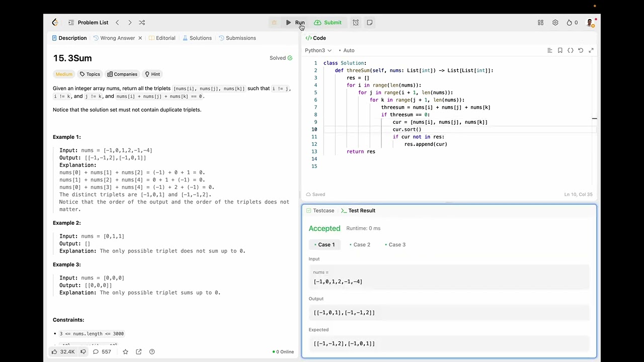The width and height of the screenshot is (644, 362).
Task: Open the Auto dropdown in editor
Action: (346, 50)
